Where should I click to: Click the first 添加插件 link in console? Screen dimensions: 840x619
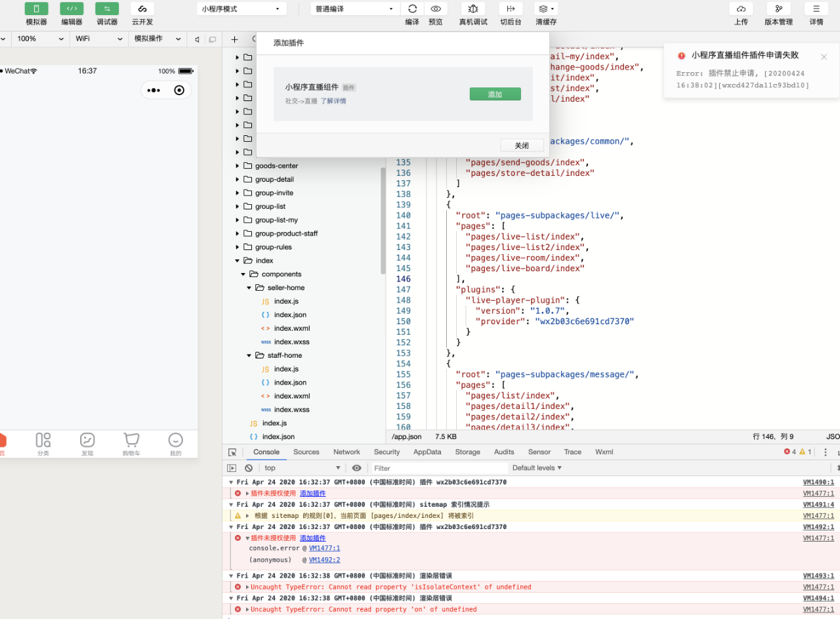pyautogui.click(x=312, y=494)
